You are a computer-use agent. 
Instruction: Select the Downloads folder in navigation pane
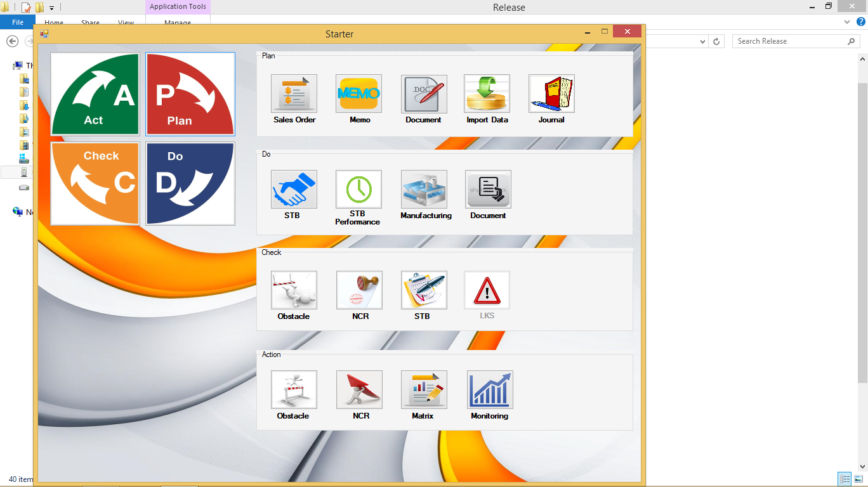pos(24,105)
